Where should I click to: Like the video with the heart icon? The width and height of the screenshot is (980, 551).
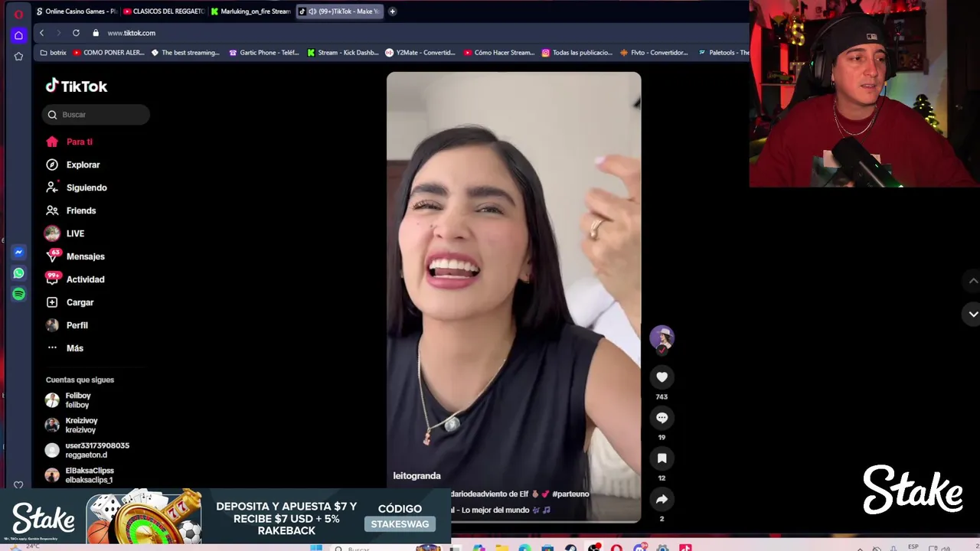pos(661,377)
